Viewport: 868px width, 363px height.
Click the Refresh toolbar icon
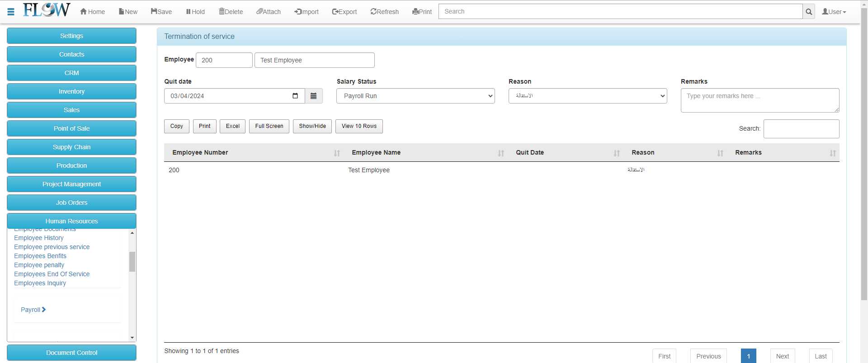point(373,11)
